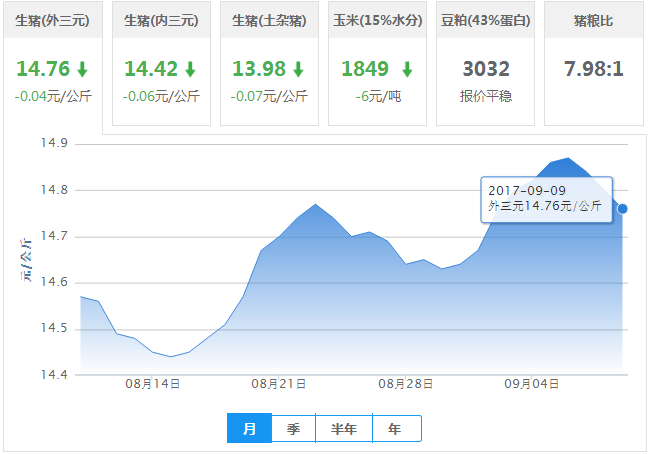The image size is (648, 454).
Task: Switch chart to 年 (year) range
Action: [396, 429]
